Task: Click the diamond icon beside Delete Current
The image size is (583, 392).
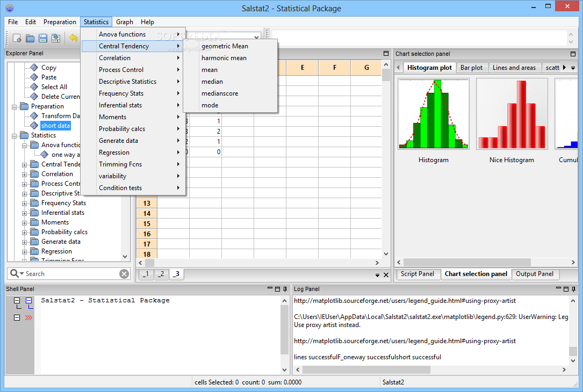Action: pos(34,96)
